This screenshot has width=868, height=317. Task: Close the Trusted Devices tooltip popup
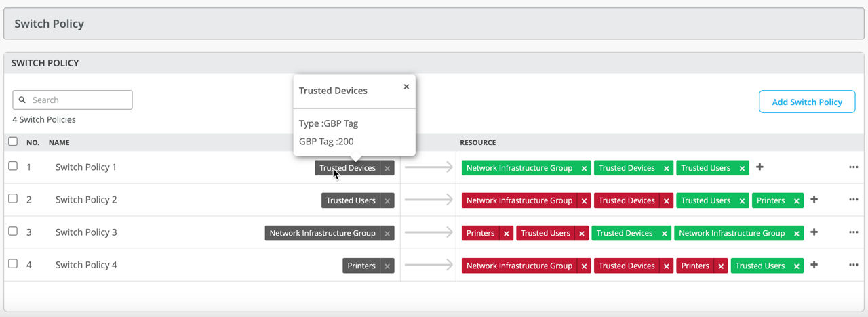pos(406,87)
